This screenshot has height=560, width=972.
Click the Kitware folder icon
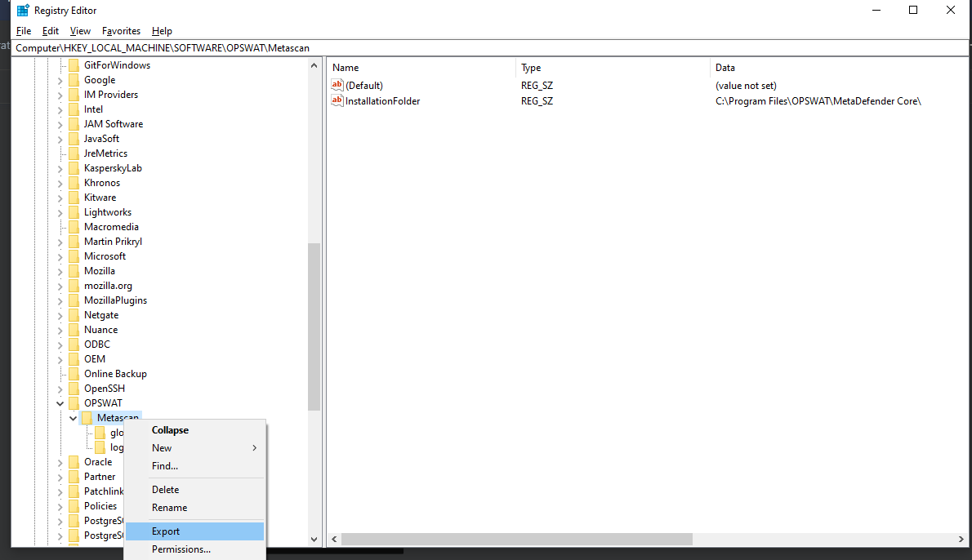(x=74, y=198)
